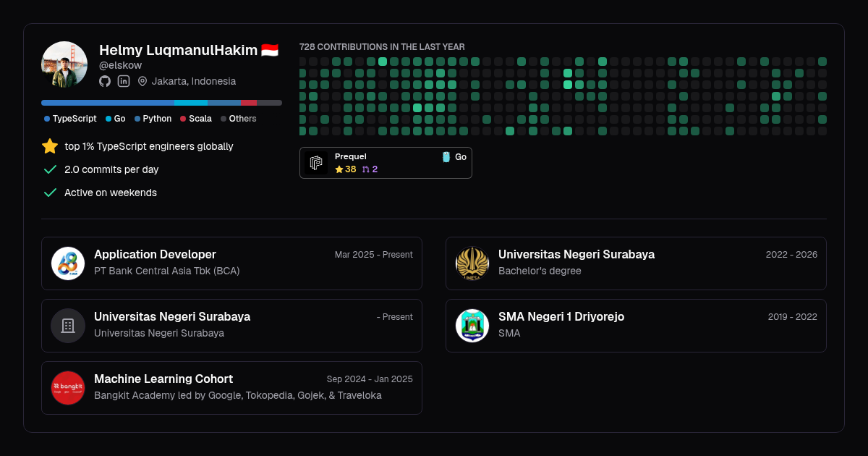868x456 pixels.
Task: Open the LinkedIn profile icon
Action: (124, 81)
